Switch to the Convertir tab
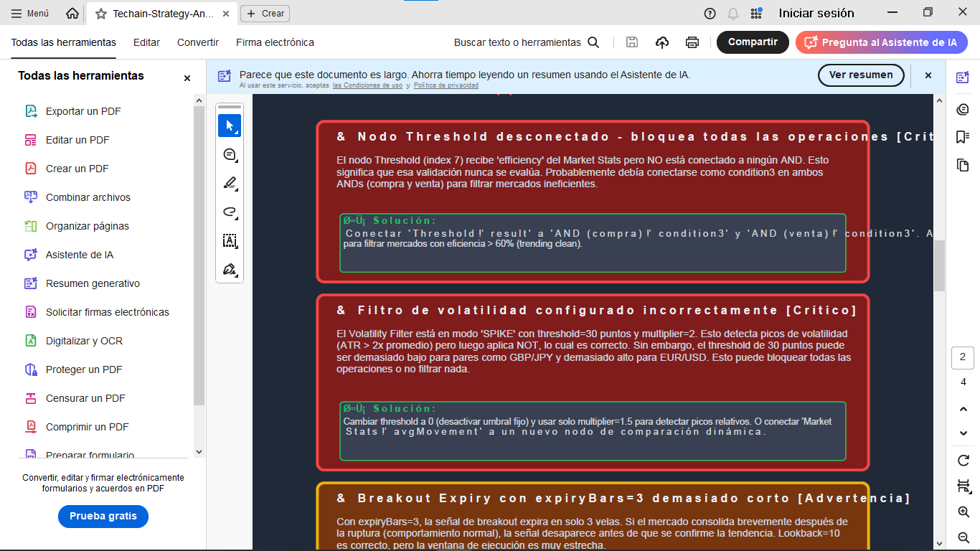The width and height of the screenshot is (980, 551). pyautogui.click(x=198, y=42)
